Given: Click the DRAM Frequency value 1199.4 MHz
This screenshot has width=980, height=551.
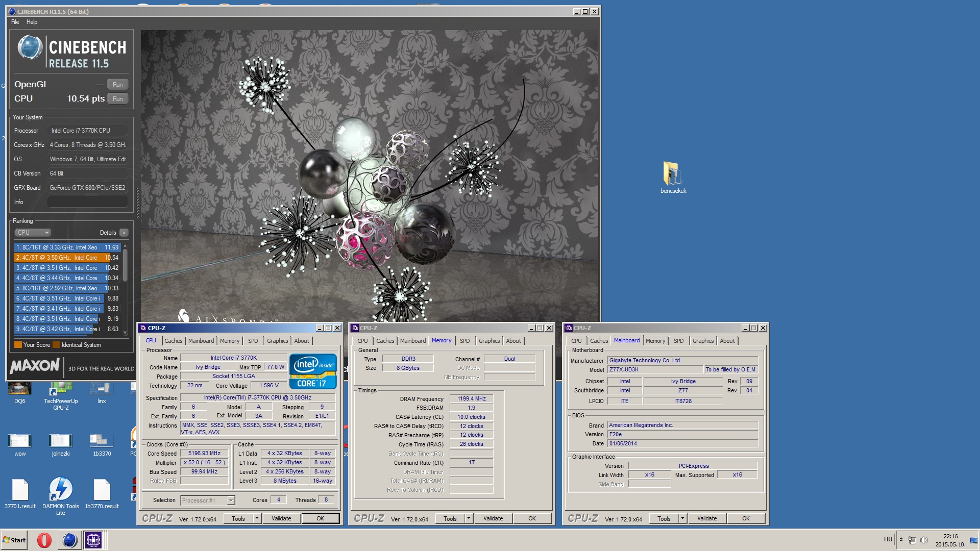Looking at the screenshot, I should click(471, 399).
